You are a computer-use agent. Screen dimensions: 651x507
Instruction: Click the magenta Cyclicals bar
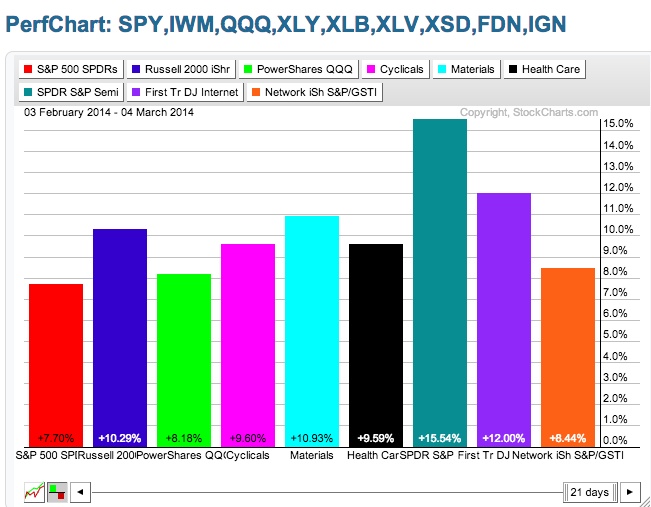248,345
